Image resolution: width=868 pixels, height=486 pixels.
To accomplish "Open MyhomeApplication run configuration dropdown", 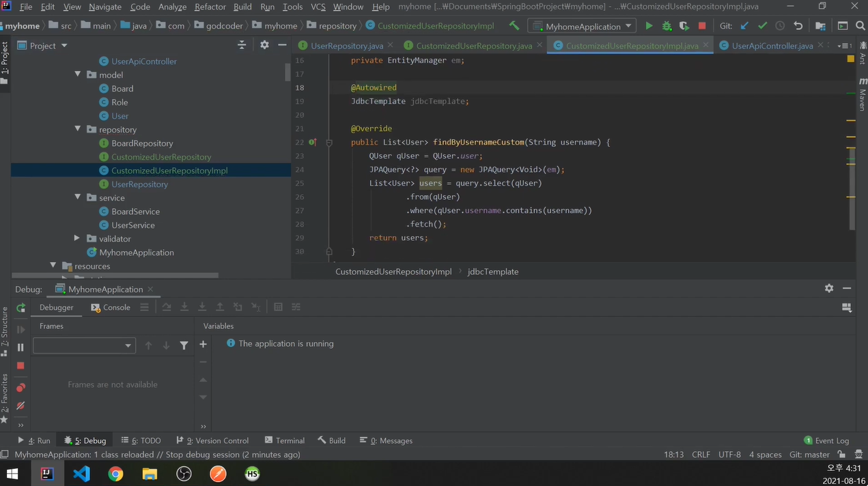I will coord(583,26).
